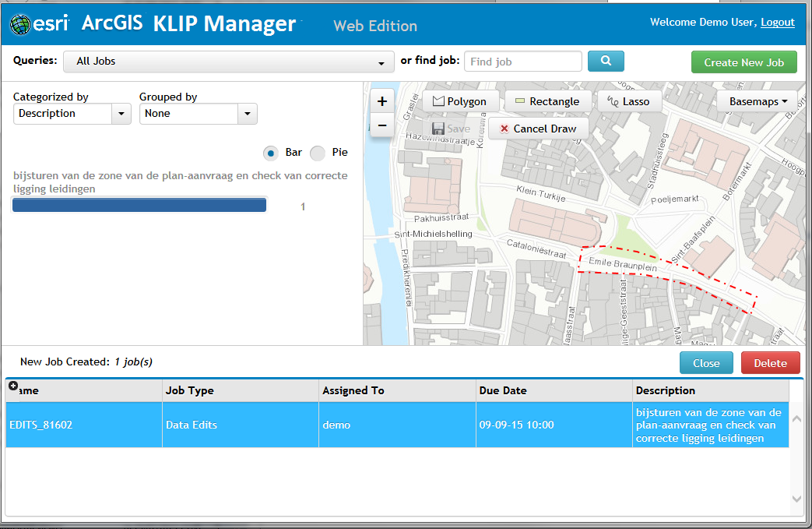Click the chart category label text
This screenshot has width=812, height=529.
(180, 182)
